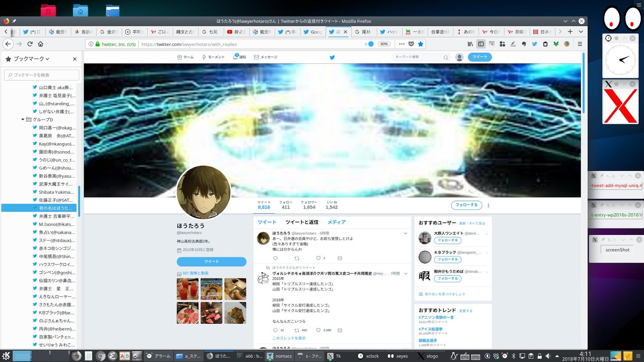Click Twitter bird logo in page header

click(332, 57)
